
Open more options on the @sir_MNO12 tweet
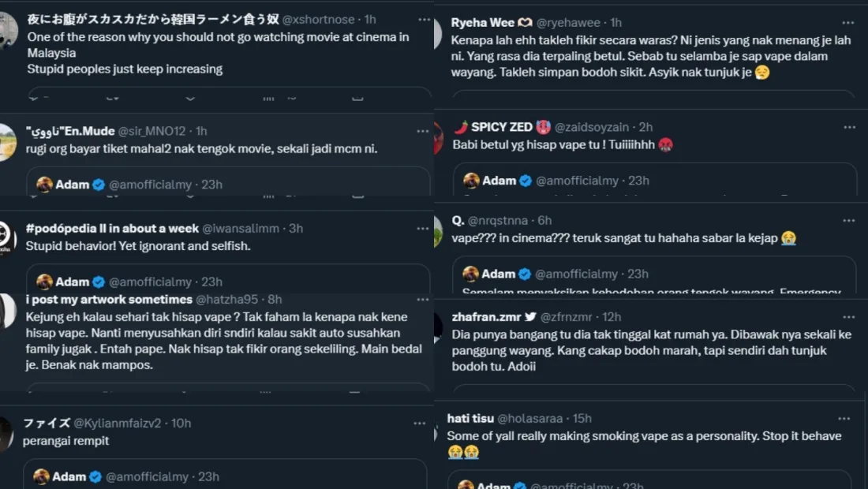tap(424, 131)
